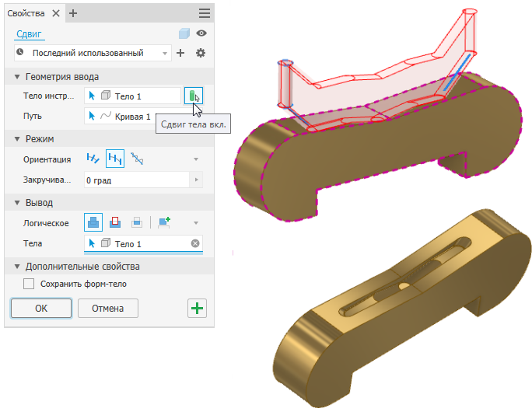Click the Закручивание 0 град field
This screenshot has height=412, width=532.
(x=136, y=180)
